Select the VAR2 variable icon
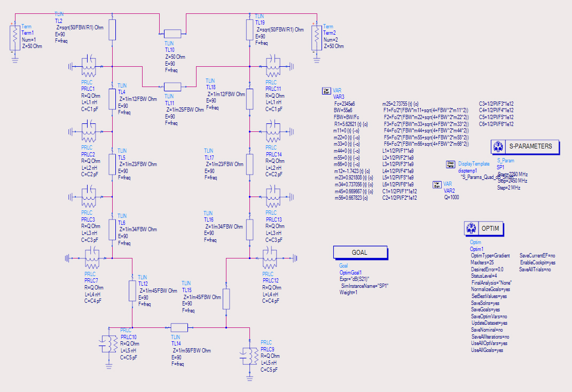 [x=437, y=185]
